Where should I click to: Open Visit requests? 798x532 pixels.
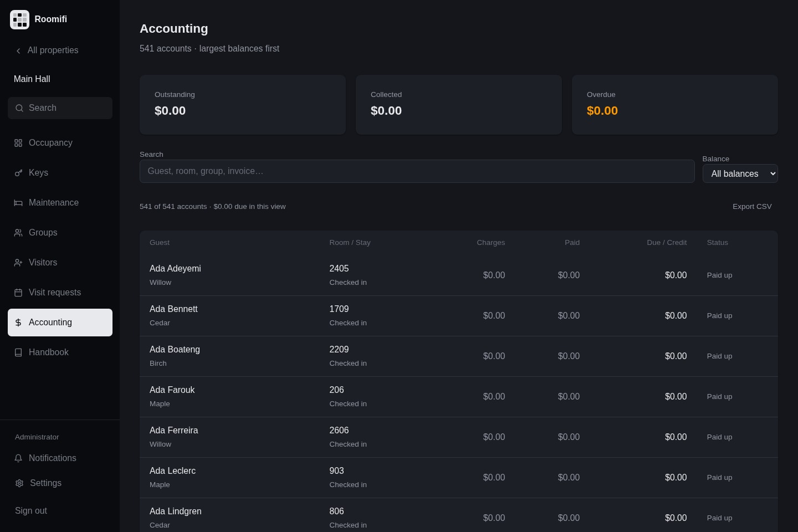point(60,293)
